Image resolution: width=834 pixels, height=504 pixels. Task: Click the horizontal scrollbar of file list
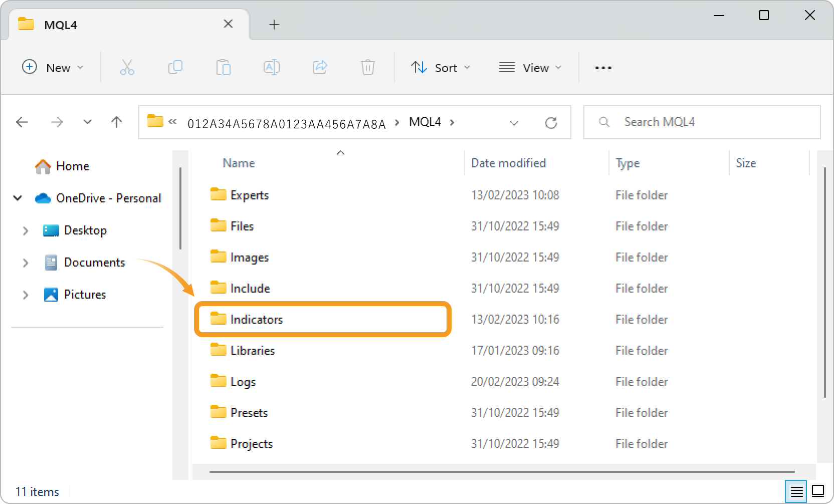coord(502,471)
